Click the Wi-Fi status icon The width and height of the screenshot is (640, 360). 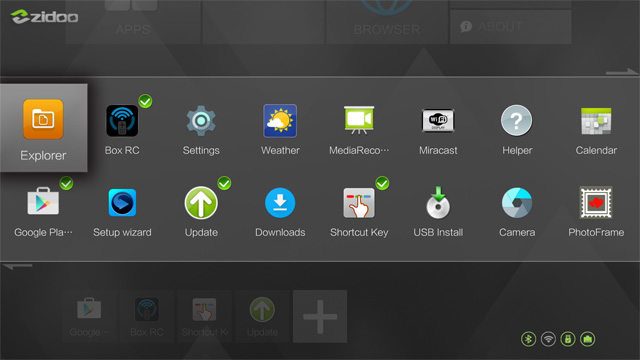tap(548, 339)
